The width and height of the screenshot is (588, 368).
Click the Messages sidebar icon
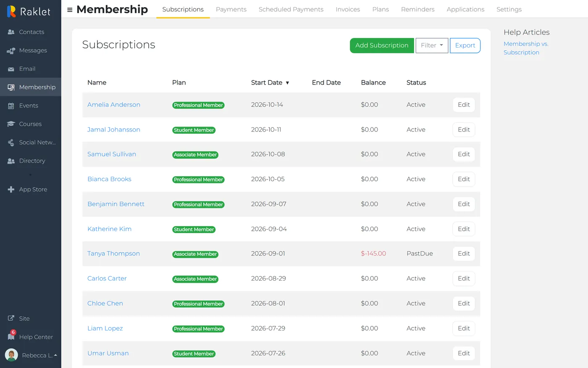click(x=11, y=50)
